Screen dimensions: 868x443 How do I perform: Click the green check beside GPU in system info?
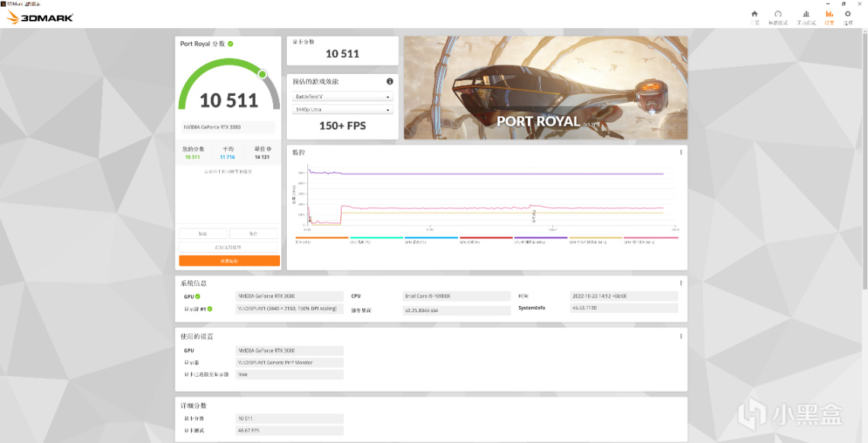point(198,296)
